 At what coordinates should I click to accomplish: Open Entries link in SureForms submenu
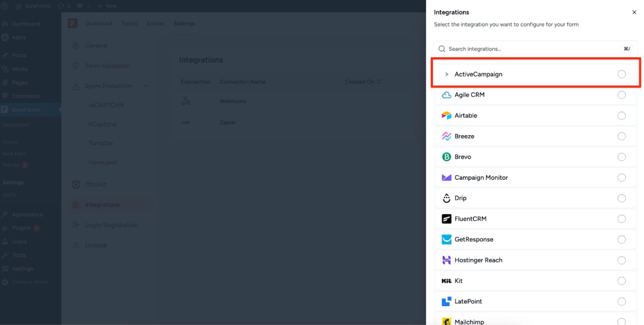coord(11,165)
